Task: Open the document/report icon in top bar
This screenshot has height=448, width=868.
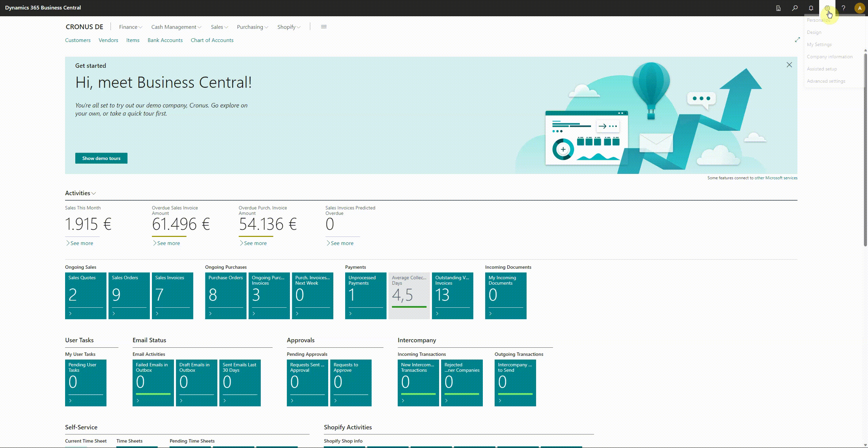Action: [778, 8]
